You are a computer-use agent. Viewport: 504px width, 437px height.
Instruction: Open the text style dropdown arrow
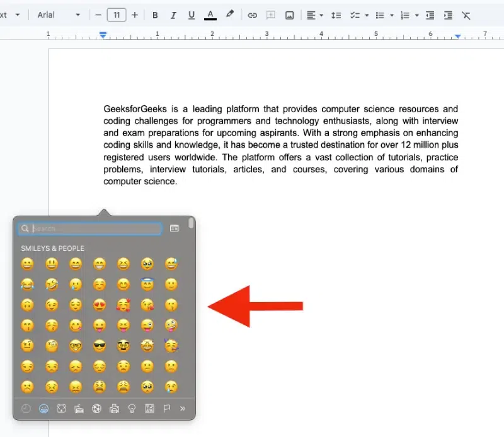pos(18,15)
